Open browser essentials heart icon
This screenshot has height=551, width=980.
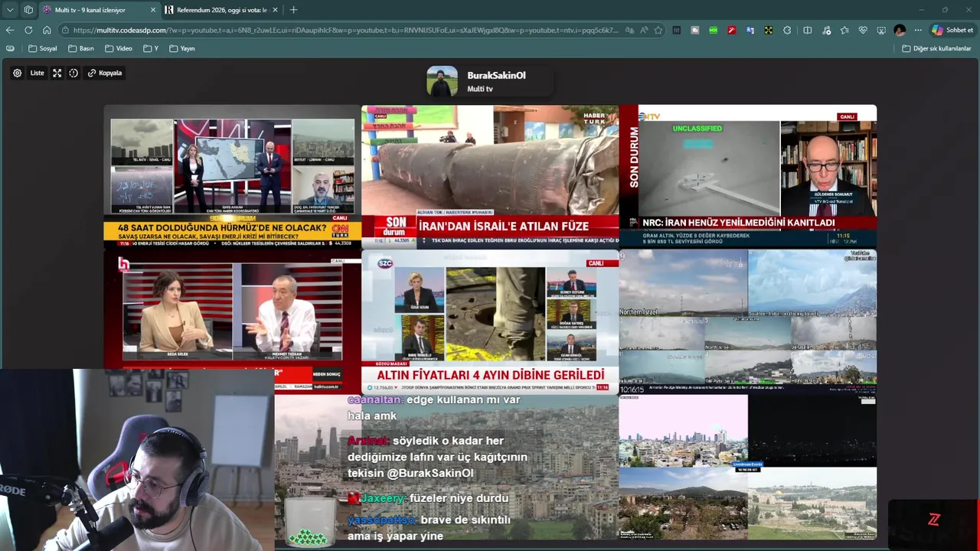863,30
